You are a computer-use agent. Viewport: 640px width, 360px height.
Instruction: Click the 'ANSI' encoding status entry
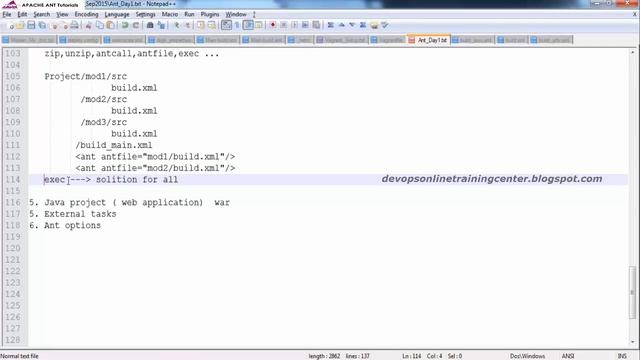coord(568,356)
